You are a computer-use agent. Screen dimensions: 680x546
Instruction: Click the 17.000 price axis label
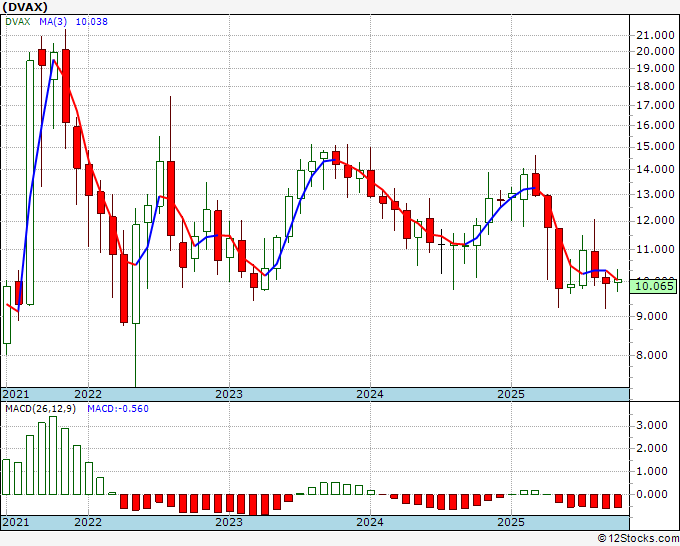coord(655,105)
